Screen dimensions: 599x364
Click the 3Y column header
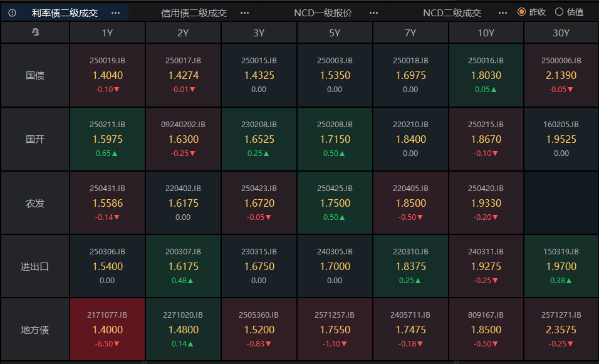[x=259, y=33]
